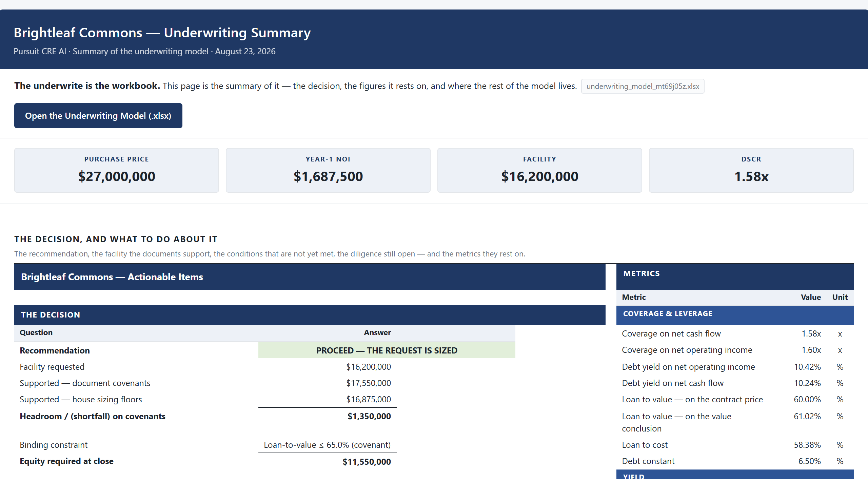Click the Value column header
Screen dimensions: 868x479
coord(811,297)
